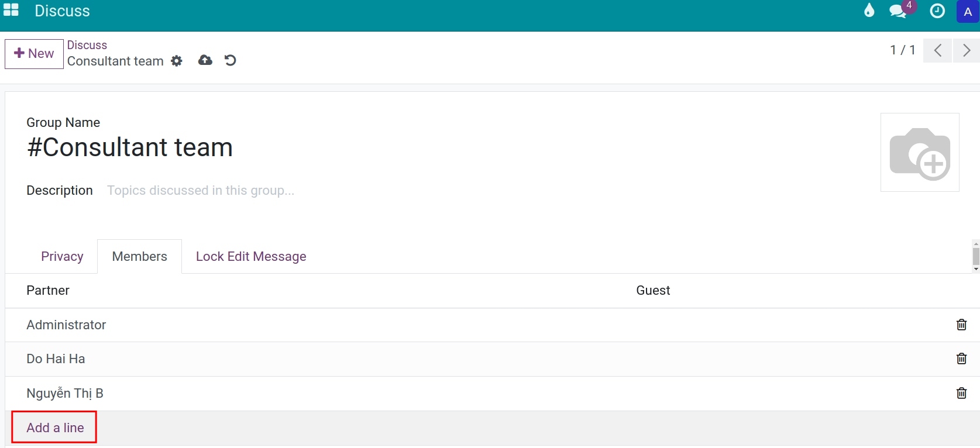The image size is (980, 448).
Task: Select the Members tab
Action: [x=139, y=256]
